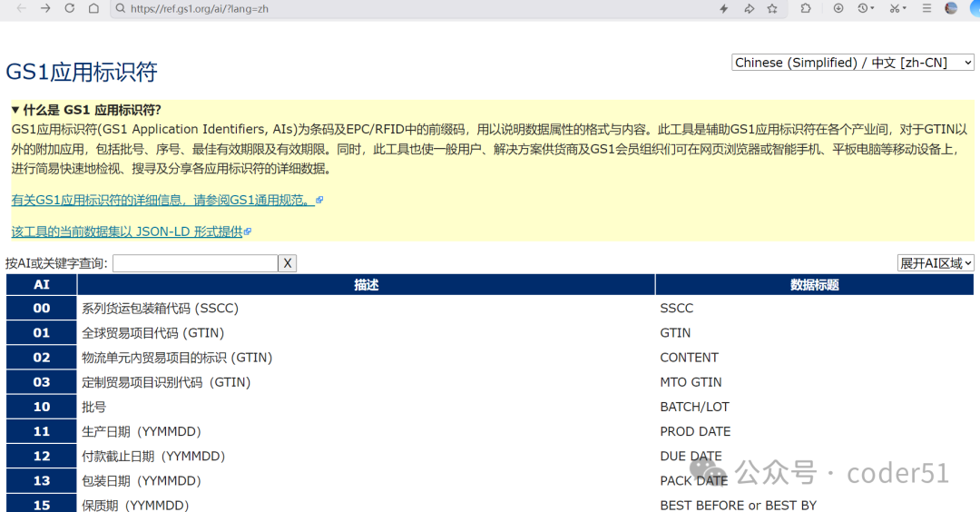Click the AI column header
This screenshot has height=512, width=980.
click(x=41, y=284)
